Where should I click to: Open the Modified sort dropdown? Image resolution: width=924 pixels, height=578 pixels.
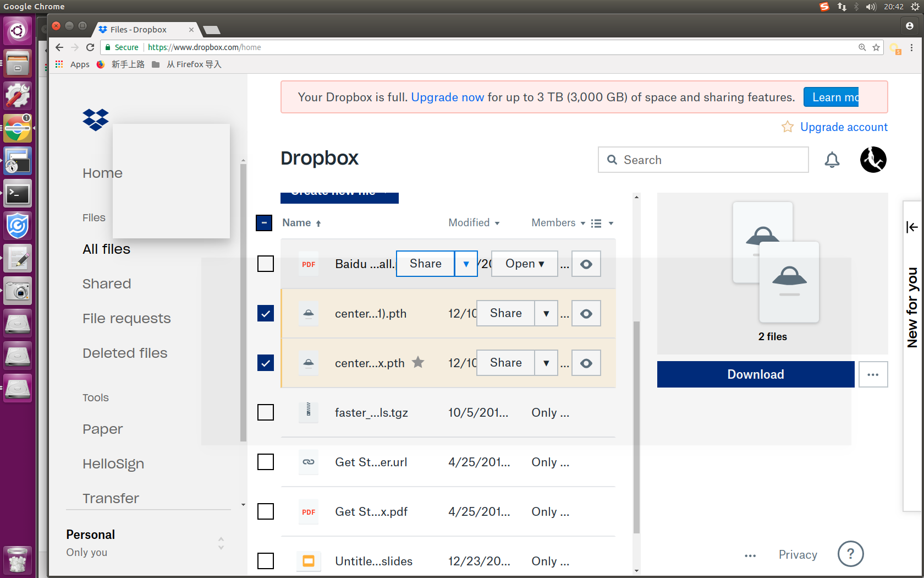[474, 223]
